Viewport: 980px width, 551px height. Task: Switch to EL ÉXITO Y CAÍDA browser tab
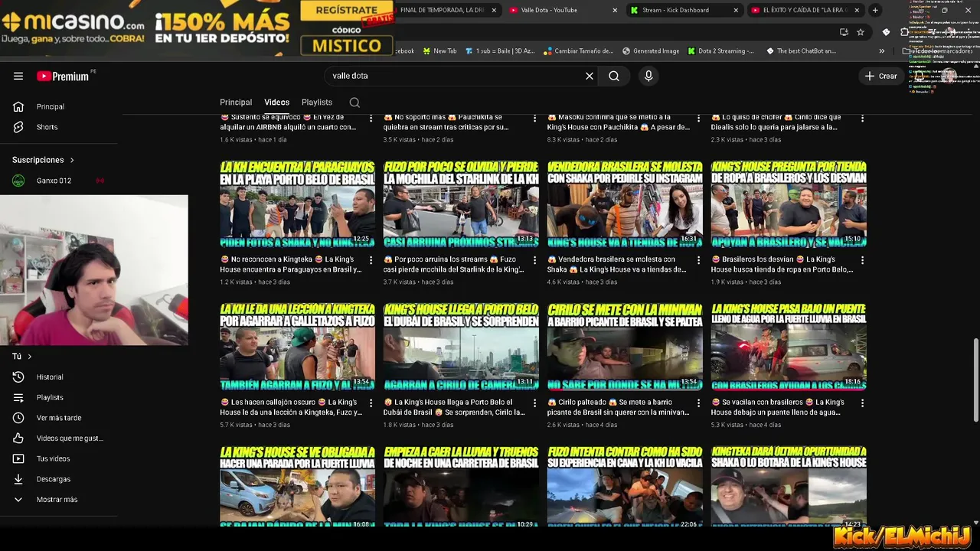pos(806,10)
